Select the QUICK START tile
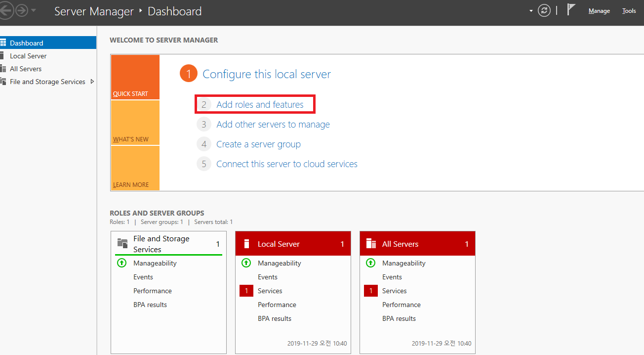This screenshot has height=355, width=644. pos(135,77)
